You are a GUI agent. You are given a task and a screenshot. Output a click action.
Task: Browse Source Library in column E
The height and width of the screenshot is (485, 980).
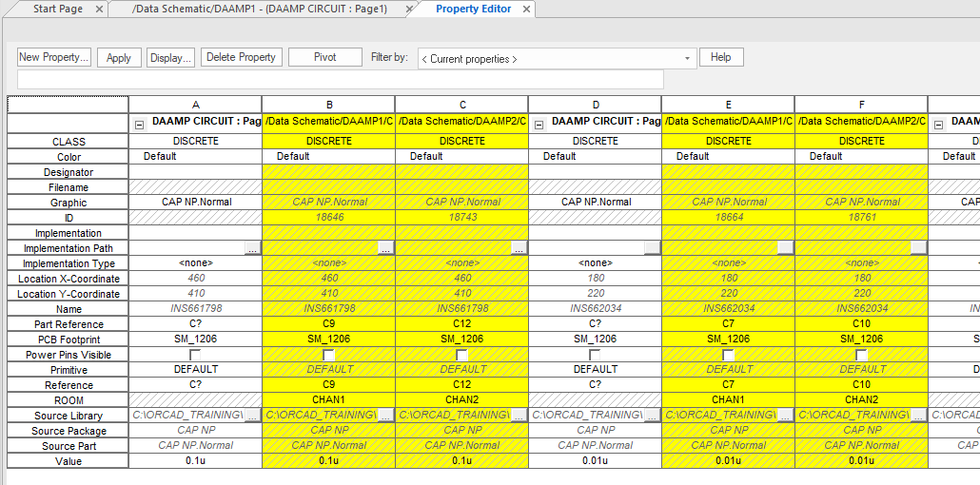[x=785, y=415]
